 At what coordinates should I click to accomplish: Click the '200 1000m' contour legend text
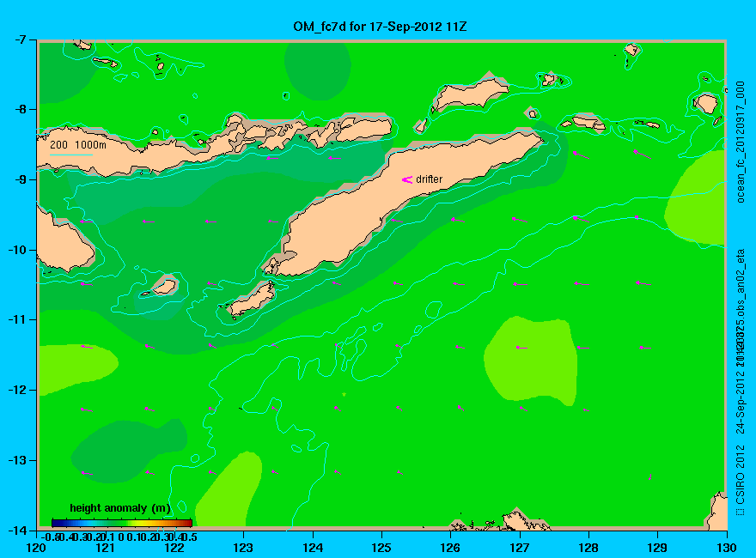pyautogui.click(x=78, y=144)
